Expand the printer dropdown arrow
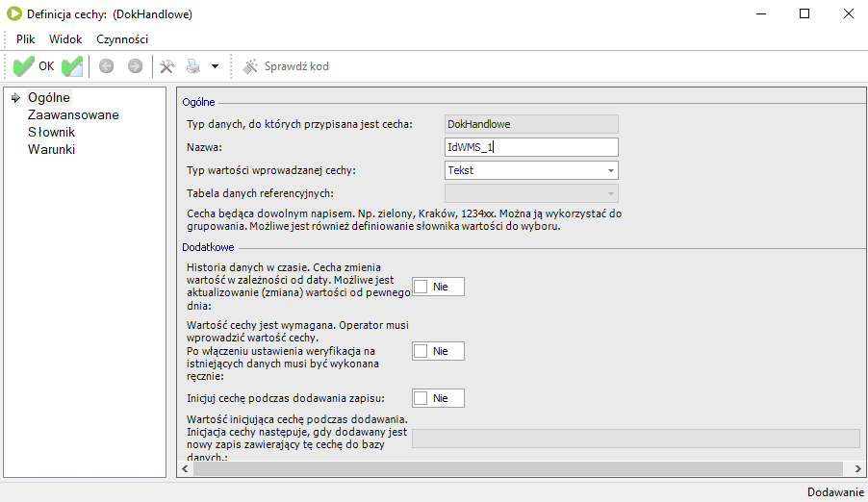Image resolution: width=868 pixels, height=502 pixels. 215,66
